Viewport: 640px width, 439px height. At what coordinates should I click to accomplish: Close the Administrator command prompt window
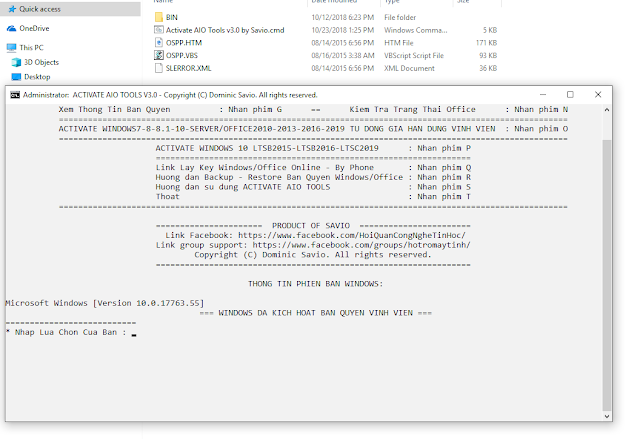point(598,95)
